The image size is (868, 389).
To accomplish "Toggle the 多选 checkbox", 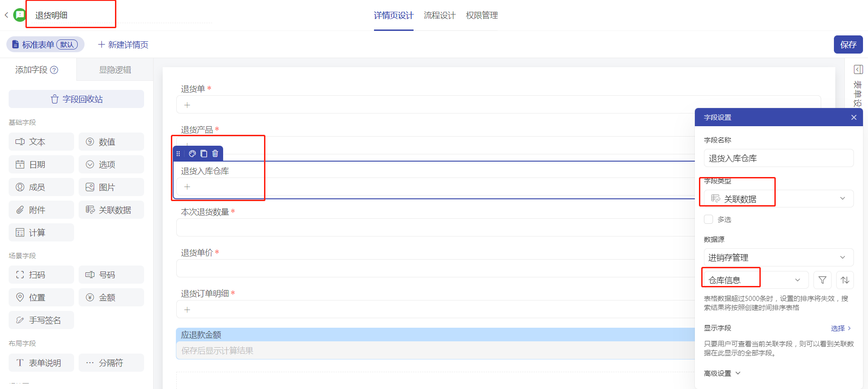I will (708, 219).
